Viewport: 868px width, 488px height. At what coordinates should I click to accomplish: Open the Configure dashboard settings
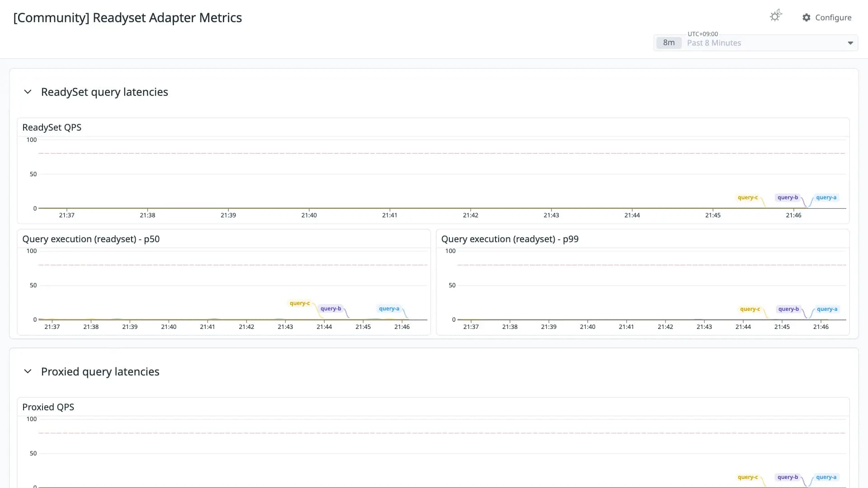(x=827, y=18)
